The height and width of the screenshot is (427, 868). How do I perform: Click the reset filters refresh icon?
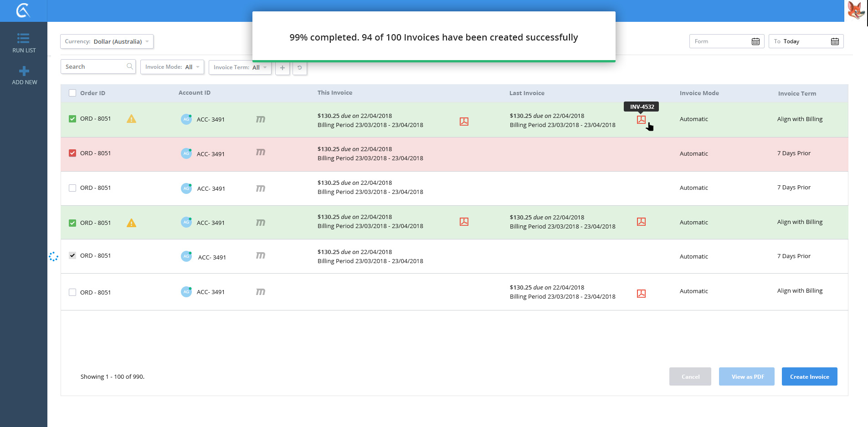tap(299, 67)
